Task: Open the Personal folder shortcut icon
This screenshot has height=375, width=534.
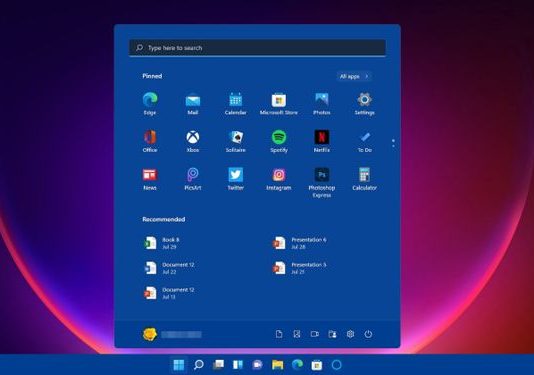Action: [x=332, y=334]
